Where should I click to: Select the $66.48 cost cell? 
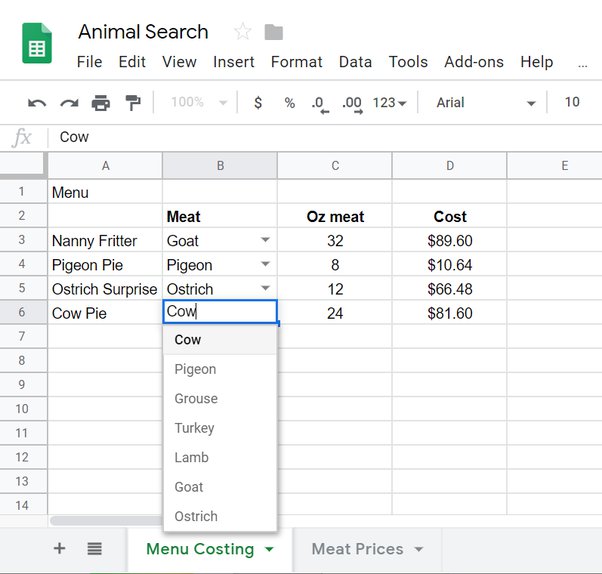click(x=450, y=289)
